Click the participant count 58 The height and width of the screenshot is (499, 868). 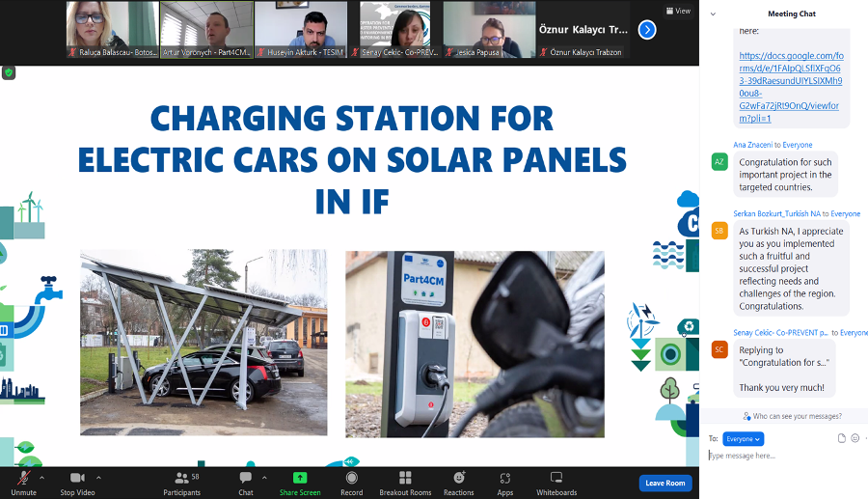195,476
